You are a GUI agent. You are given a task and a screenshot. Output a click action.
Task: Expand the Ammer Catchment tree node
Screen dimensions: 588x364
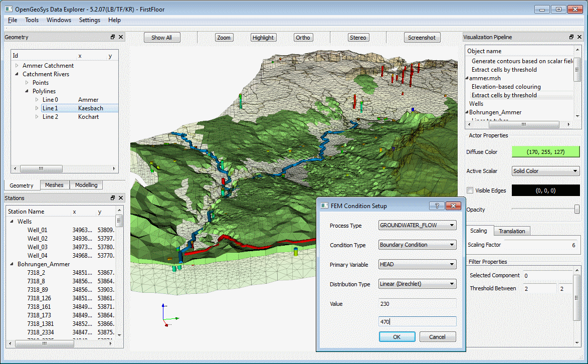[x=17, y=66]
